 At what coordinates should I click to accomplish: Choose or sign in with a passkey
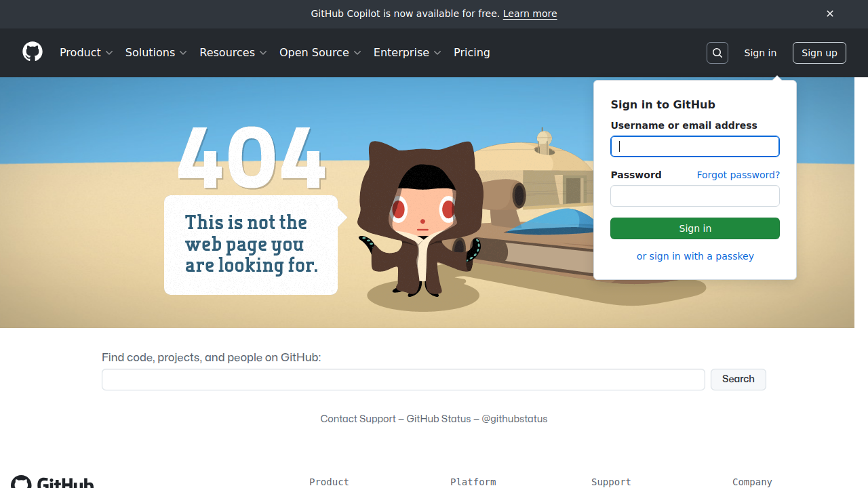pos(695,256)
